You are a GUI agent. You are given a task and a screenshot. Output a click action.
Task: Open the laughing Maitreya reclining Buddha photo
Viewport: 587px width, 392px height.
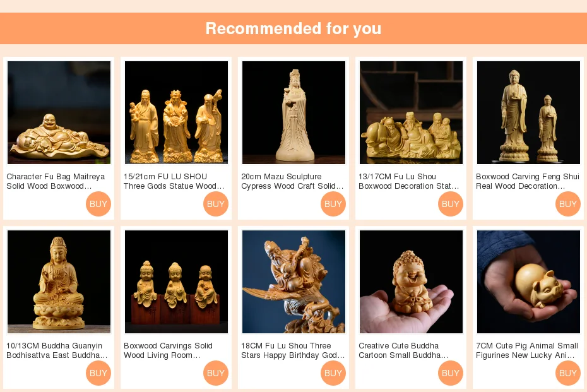click(59, 113)
